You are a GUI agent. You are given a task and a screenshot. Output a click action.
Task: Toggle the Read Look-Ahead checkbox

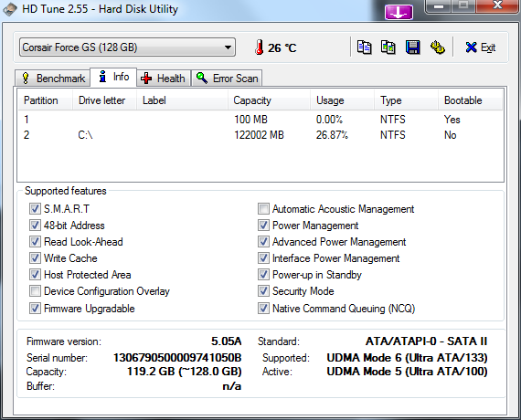(35, 241)
